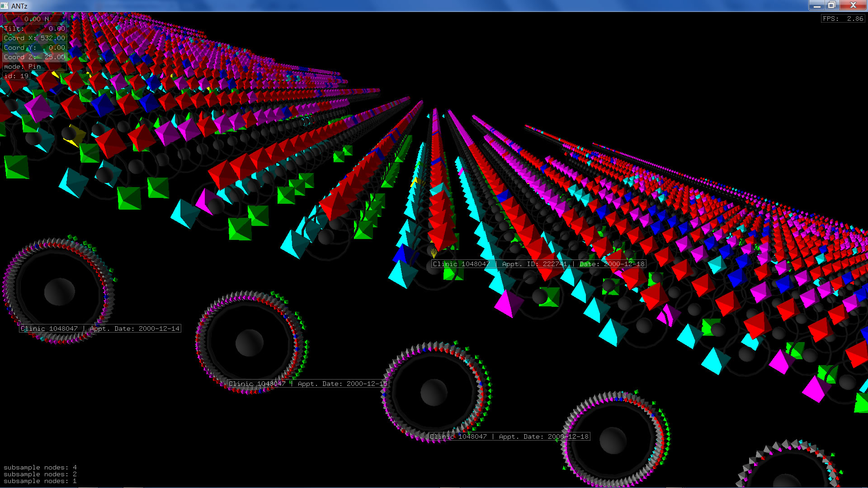Click the Tilt value field in HUD
The height and width of the screenshot is (488, 868).
pyautogui.click(x=34, y=28)
